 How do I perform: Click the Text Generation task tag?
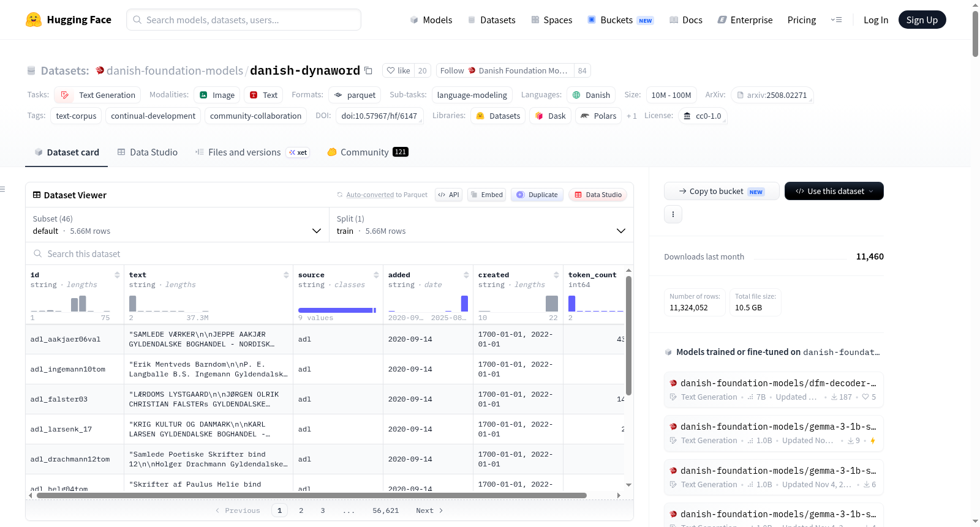click(97, 95)
